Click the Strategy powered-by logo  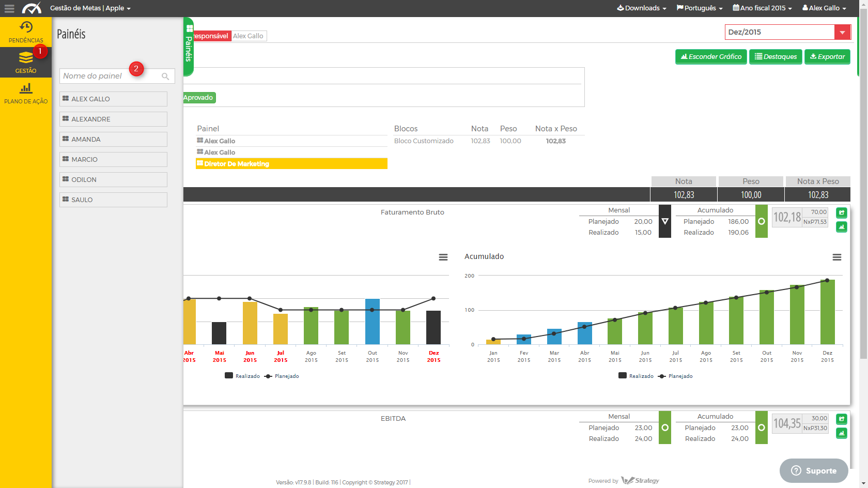coord(641,480)
